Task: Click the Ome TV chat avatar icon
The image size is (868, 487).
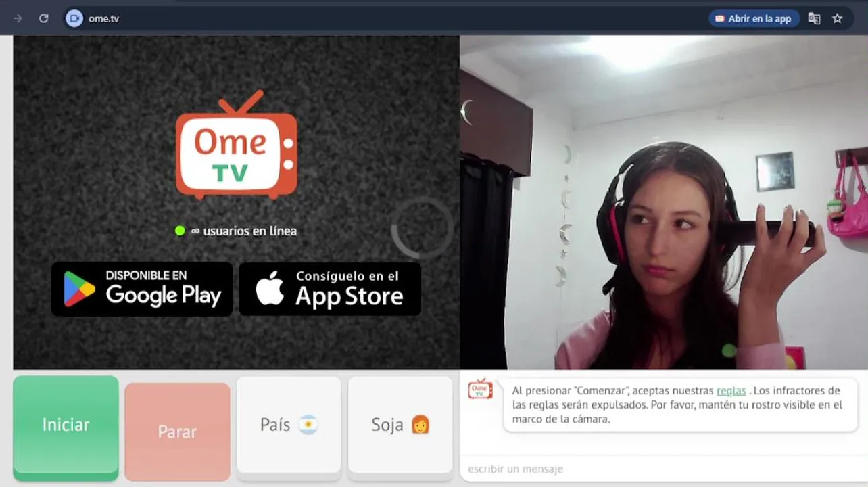Action: coord(481,389)
